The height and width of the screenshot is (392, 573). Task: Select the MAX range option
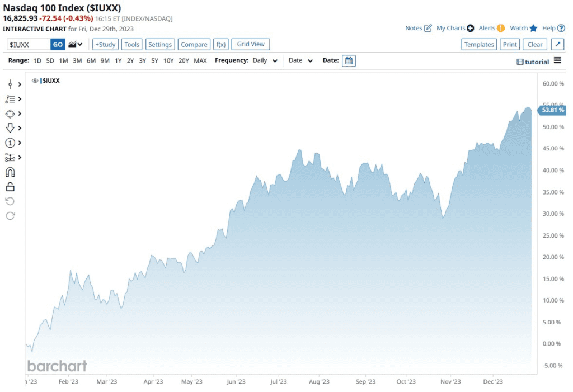pyautogui.click(x=200, y=60)
